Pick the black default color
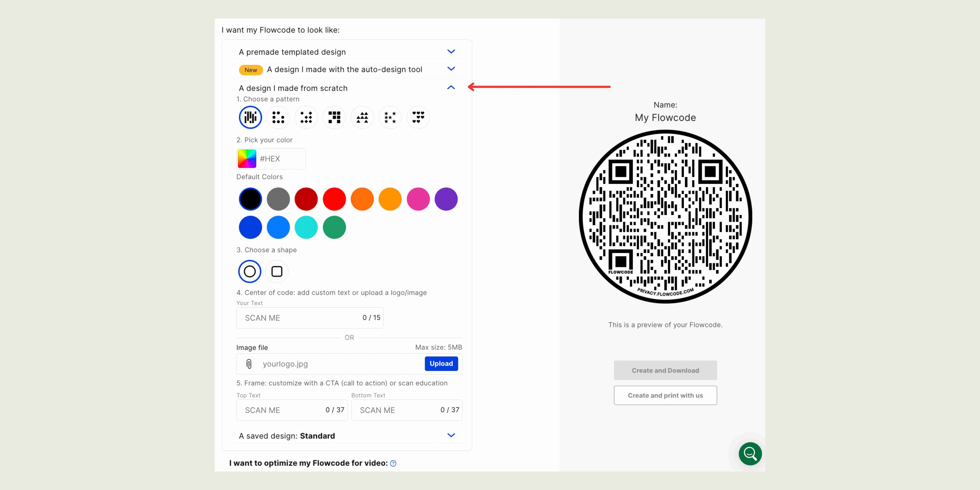Image resolution: width=980 pixels, height=490 pixels. point(250,199)
